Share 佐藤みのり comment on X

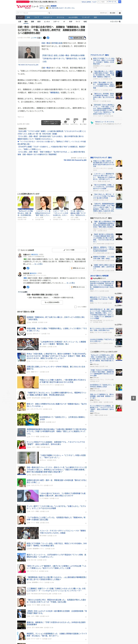pyautogui.click(x=24, y=268)
